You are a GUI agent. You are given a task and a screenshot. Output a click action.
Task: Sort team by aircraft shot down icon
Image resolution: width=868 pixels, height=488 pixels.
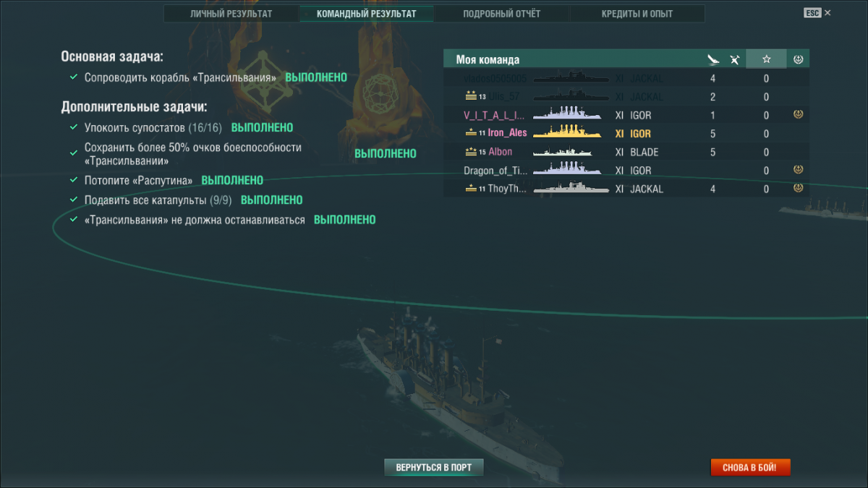point(735,59)
